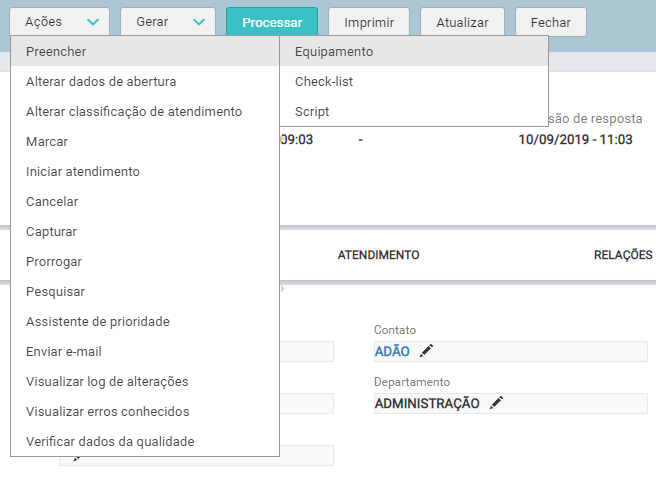The image size is (656, 478).
Task: Click the Departamento field
Action: 511,404
